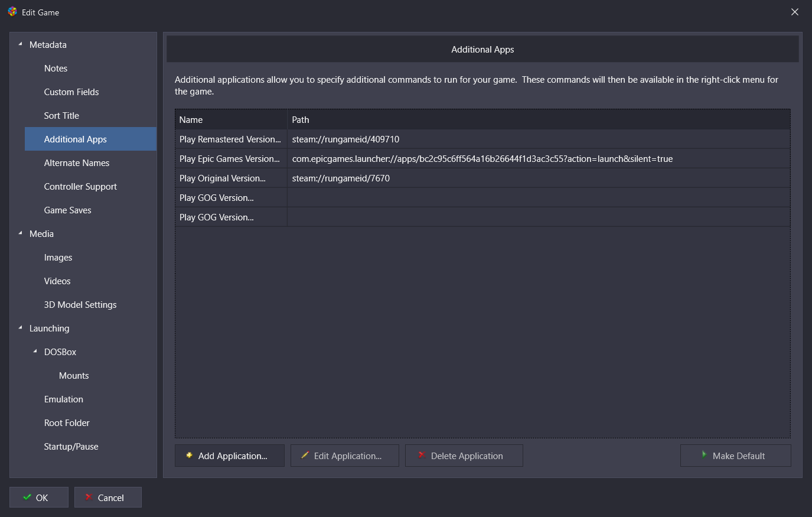Collapse the Launching tree section

pos(21,328)
